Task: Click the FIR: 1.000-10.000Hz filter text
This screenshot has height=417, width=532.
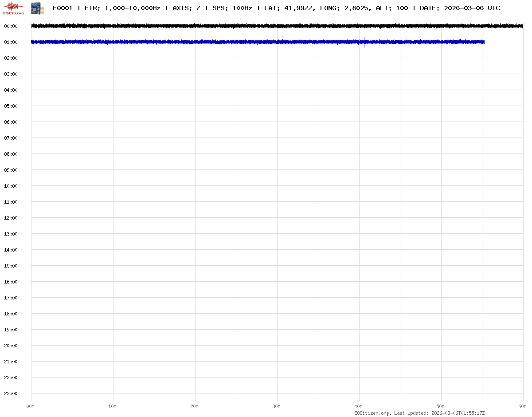Action: click(x=122, y=8)
